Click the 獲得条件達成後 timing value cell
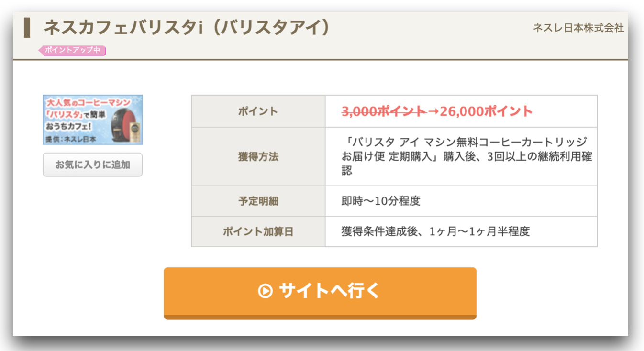This screenshot has width=644, height=351. click(461, 232)
